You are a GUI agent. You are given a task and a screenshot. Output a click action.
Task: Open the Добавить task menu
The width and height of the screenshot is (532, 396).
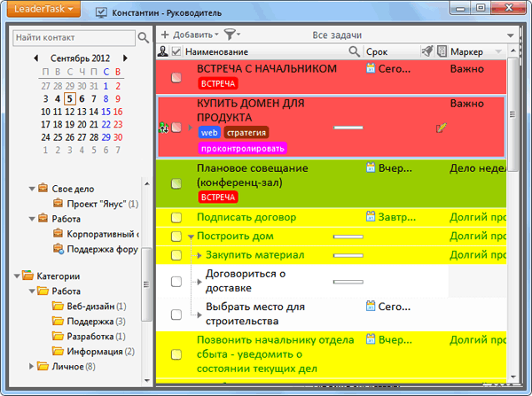[x=190, y=35]
